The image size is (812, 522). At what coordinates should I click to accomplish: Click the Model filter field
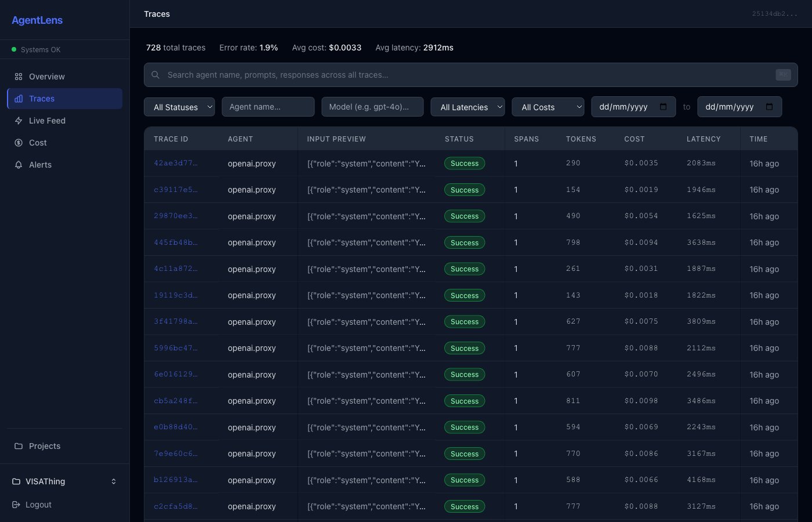coord(372,107)
